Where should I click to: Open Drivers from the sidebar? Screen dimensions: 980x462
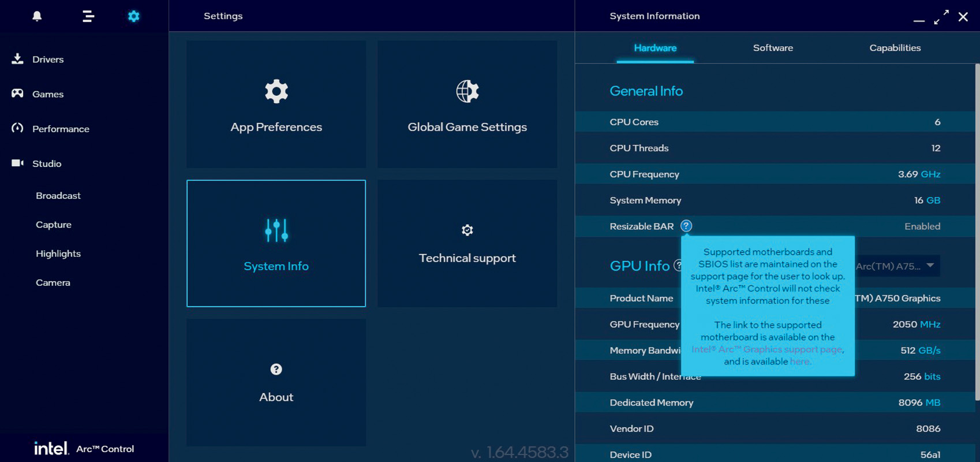pos(47,59)
